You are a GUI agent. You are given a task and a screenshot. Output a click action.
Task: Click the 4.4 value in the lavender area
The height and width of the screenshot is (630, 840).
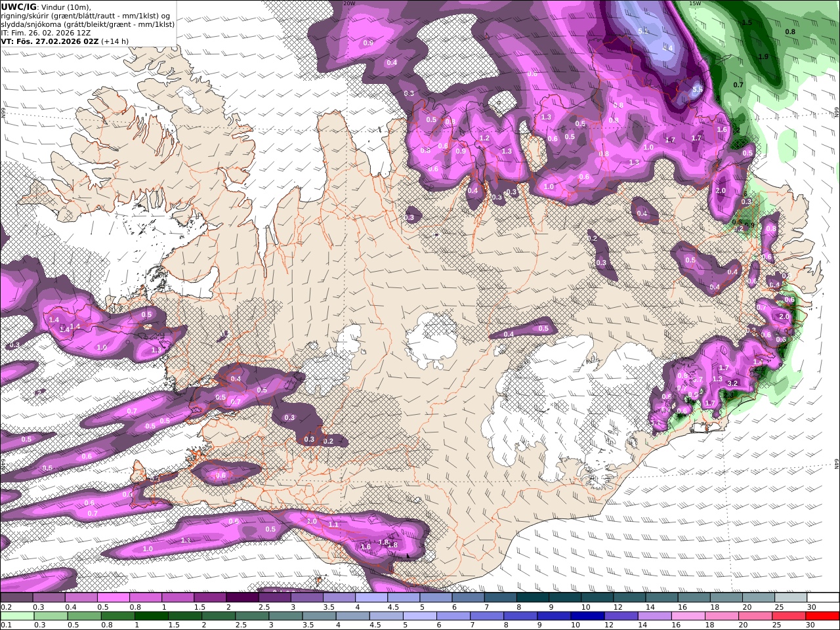coord(667,48)
